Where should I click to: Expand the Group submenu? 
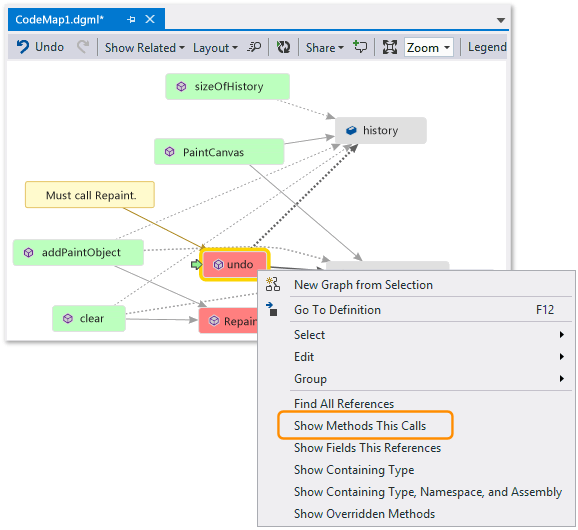(416, 379)
